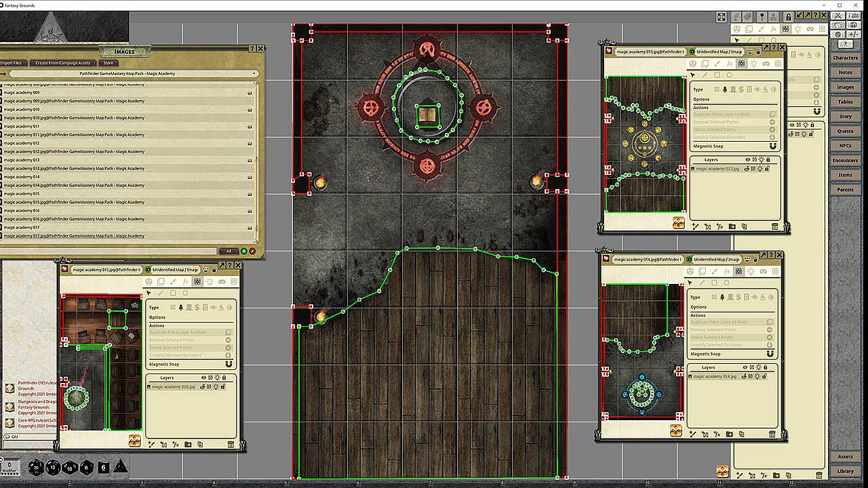Viewport: 868px width, 488px height.
Task: Toggle lock on magic academy 013.jpg layer
Action: point(767,169)
